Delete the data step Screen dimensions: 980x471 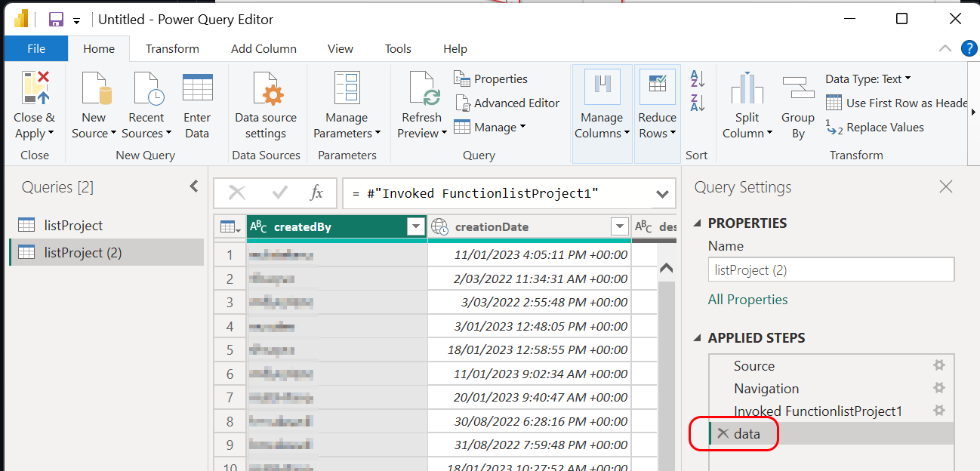pos(723,433)
